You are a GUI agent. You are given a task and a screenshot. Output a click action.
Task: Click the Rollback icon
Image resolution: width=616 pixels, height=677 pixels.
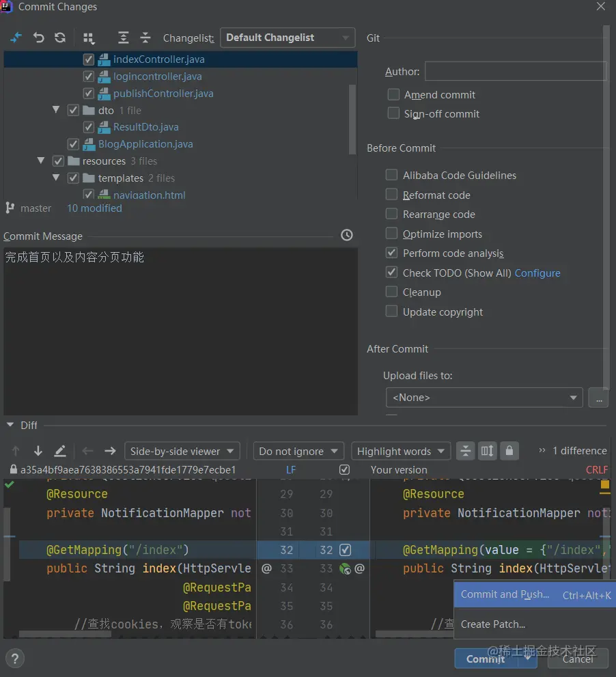(38, 38)
